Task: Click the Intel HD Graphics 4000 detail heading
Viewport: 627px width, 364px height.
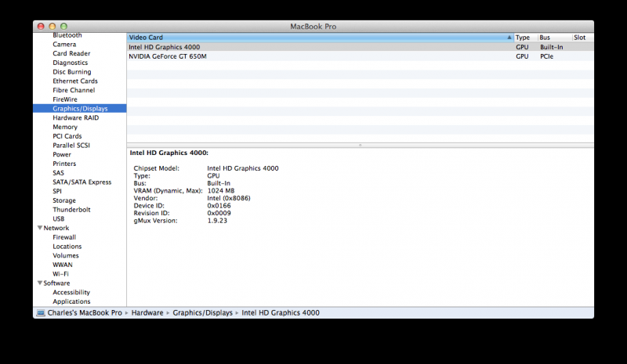Action: (169, 153)
